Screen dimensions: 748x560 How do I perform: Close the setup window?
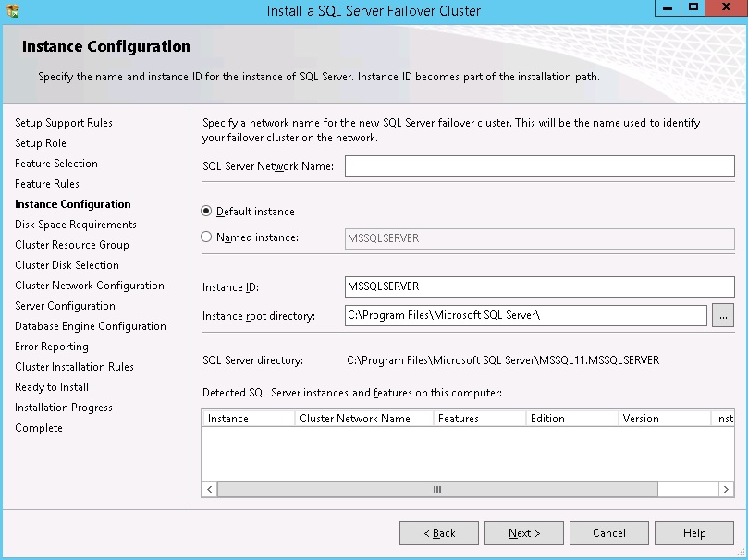pos(726,7)
